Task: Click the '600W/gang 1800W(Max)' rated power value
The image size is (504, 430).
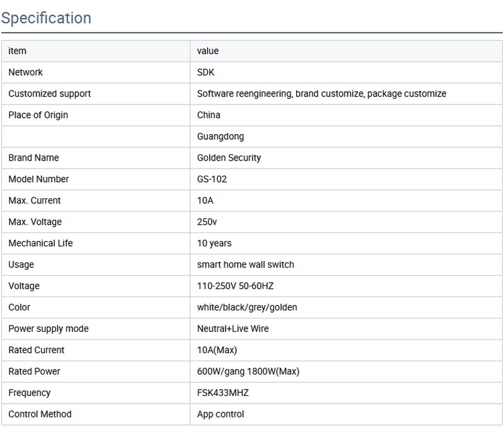Action: click(248, 371)
